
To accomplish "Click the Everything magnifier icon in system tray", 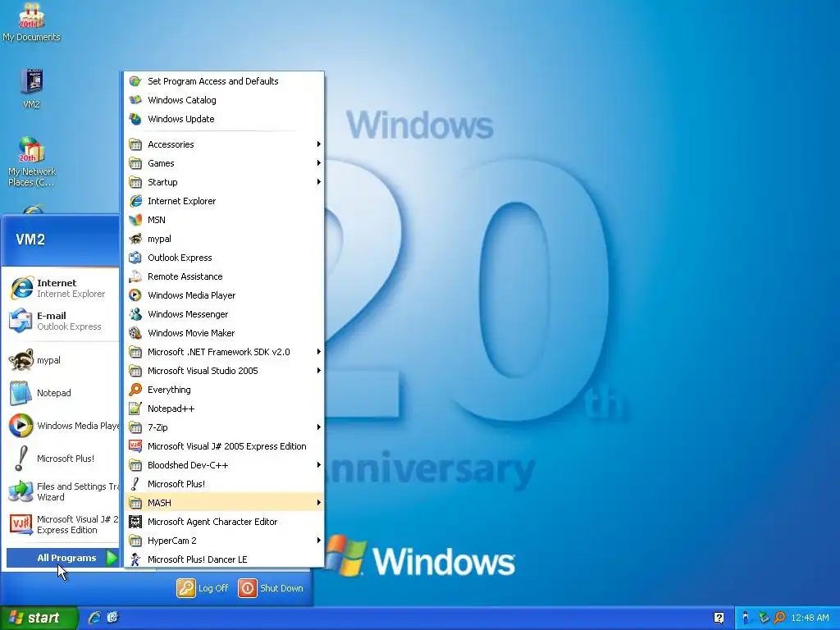I will click(x=779, y=618).
